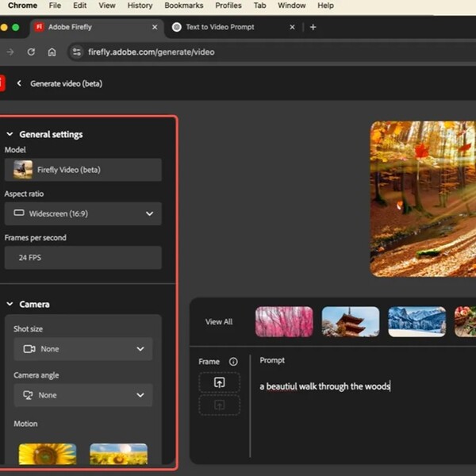Select the sunflower field motion thumbnail

click(119, 454)
